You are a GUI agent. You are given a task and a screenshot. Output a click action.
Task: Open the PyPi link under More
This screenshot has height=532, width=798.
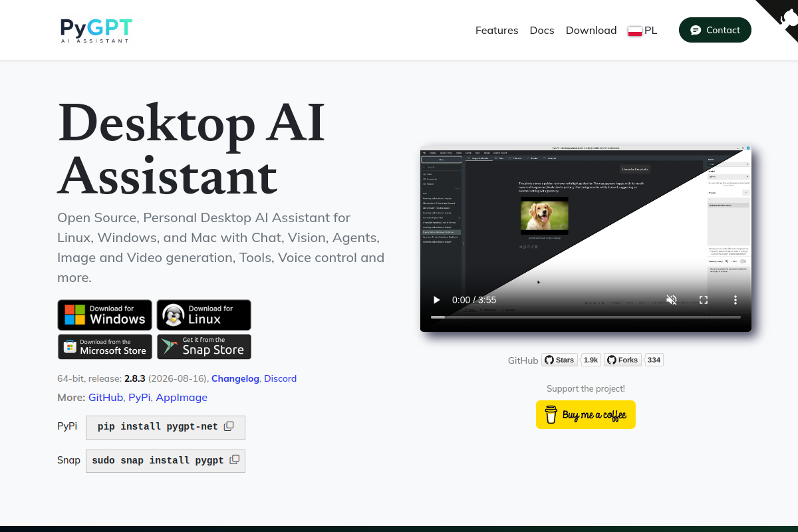140,397
